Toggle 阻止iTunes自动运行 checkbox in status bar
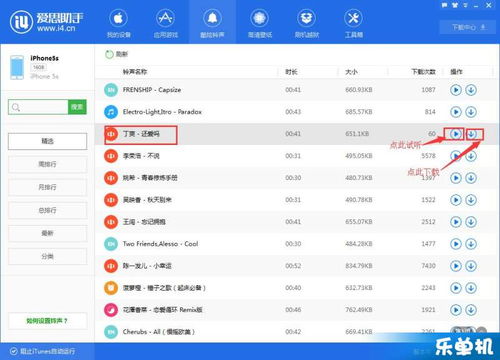Image resolution: width=500 pixels, height=360 pixels. point(13,351)
